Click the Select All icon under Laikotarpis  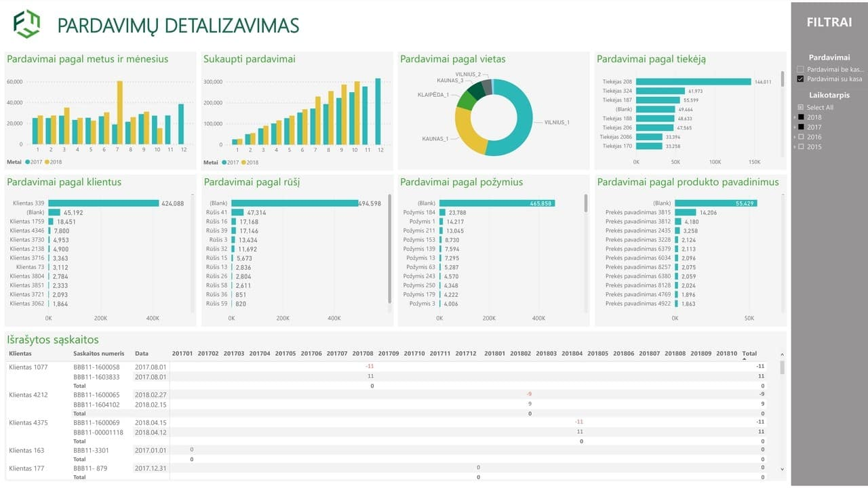(x=801, y=108)
